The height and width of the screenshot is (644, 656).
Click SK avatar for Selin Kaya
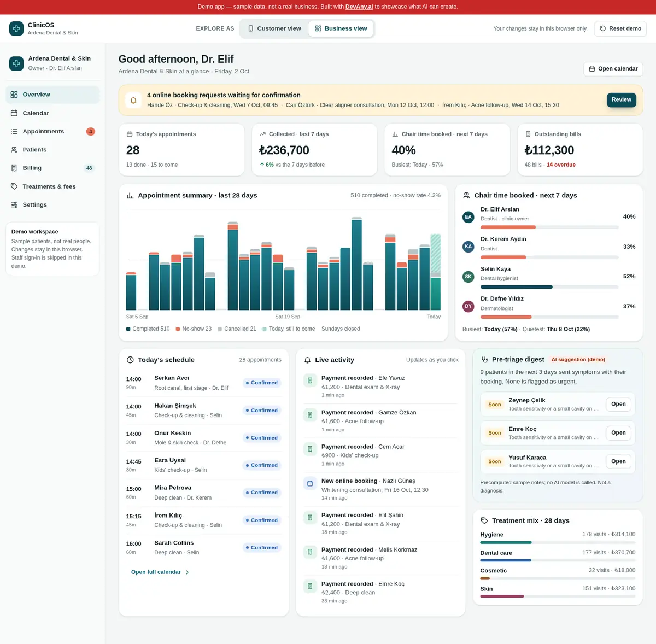[x=468, y=277]
